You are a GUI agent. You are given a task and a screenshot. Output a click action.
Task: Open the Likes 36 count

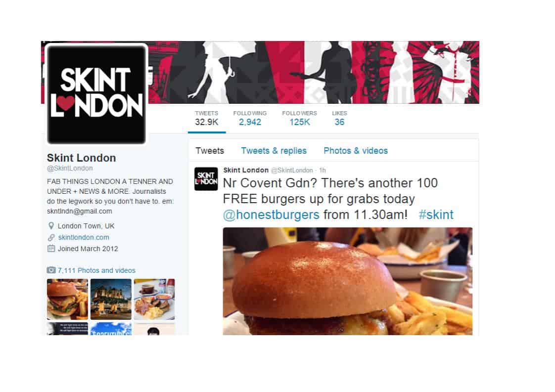[339, 119]
